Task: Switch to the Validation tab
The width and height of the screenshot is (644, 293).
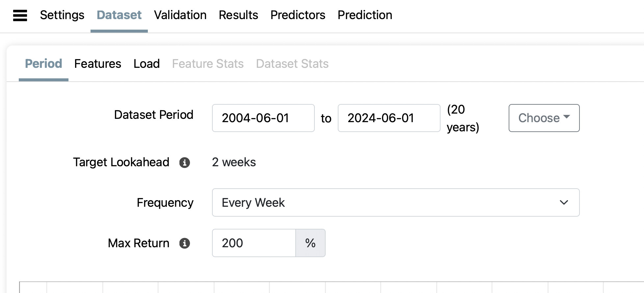Action: (x=180, y=15)
